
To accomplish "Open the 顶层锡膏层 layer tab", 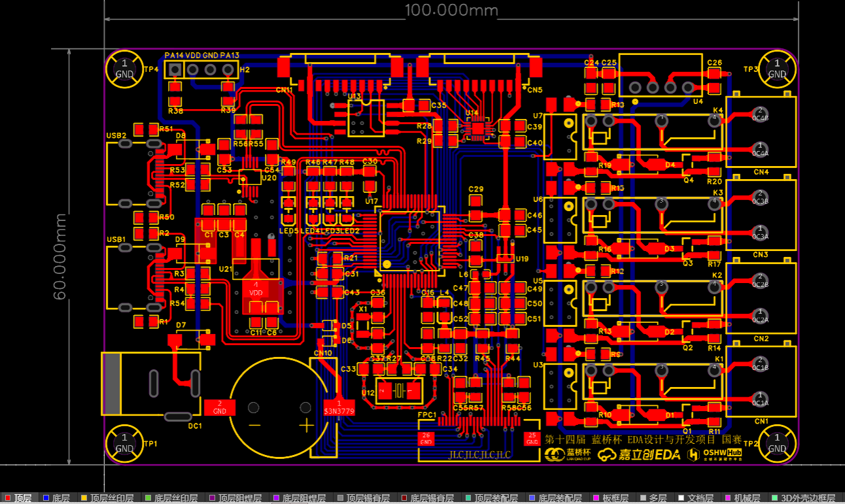I will click(364, 498).
